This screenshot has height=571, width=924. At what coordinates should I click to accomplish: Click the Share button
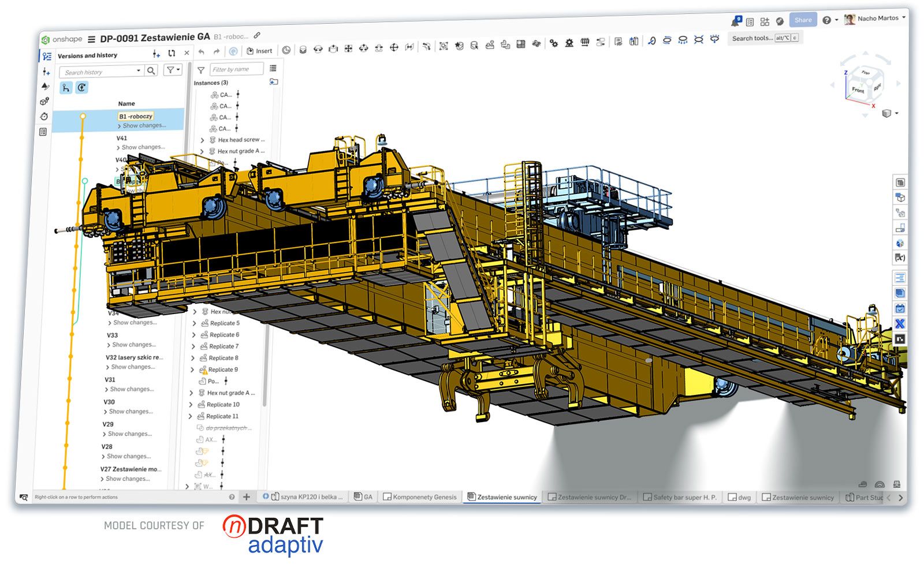pos(803,20)
